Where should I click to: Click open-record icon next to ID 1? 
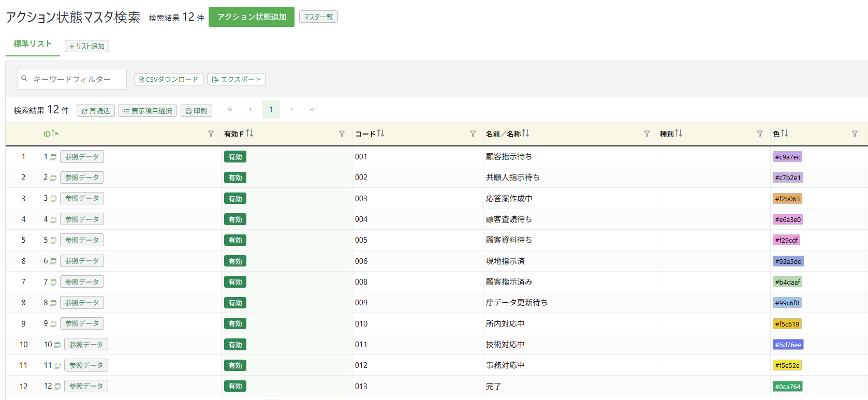53,157
